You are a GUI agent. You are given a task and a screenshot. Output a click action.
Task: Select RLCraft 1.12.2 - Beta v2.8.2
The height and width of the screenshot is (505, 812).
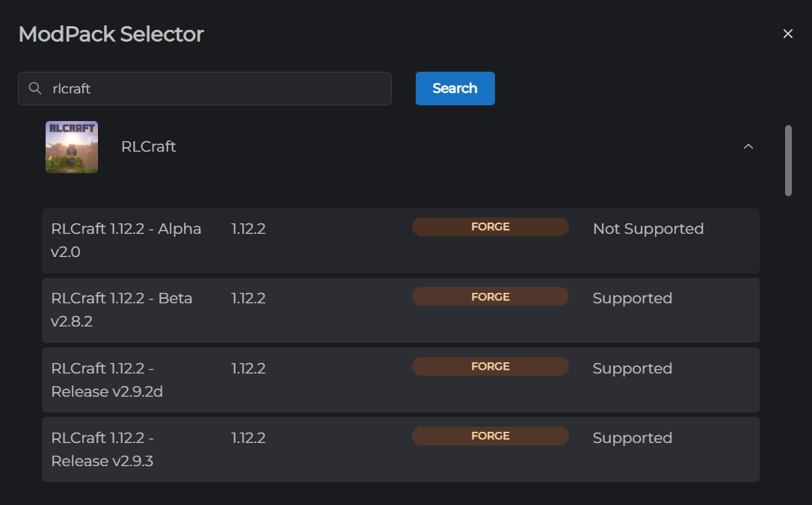[400, 311]
